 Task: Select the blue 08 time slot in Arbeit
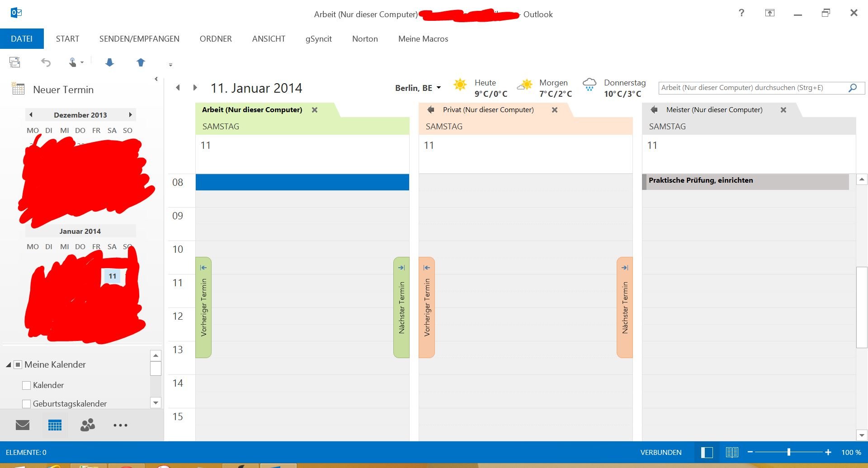[302, 182]
